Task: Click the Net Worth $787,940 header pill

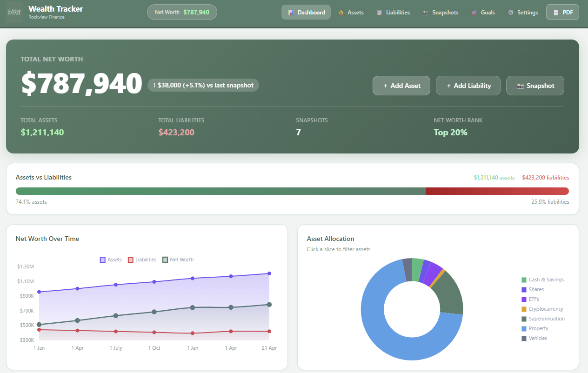Action: pos(182,12)
